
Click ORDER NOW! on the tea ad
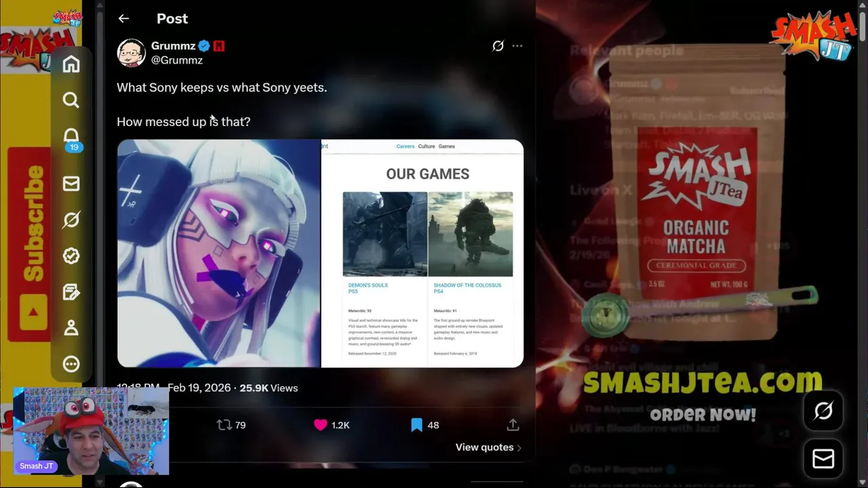(703, 414)
